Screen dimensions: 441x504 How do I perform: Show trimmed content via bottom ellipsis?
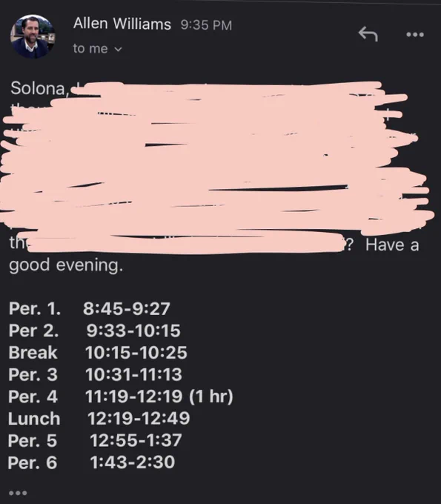[x=18, y=493]
